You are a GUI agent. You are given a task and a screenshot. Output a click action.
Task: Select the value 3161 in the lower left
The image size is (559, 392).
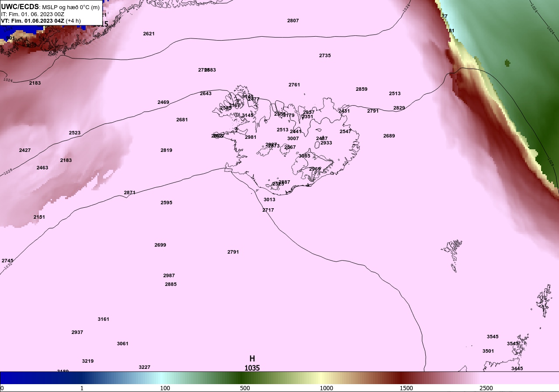click(x=104, y=319)
